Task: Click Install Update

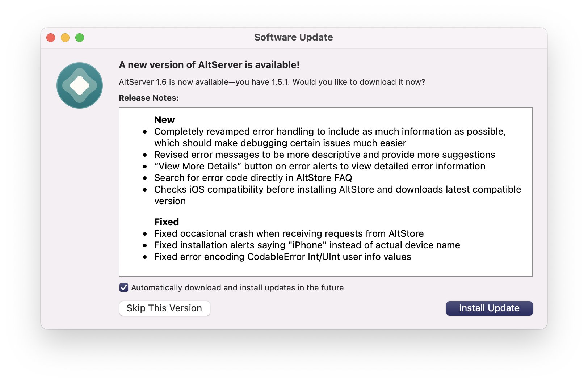Action: [x=489, y=308]
